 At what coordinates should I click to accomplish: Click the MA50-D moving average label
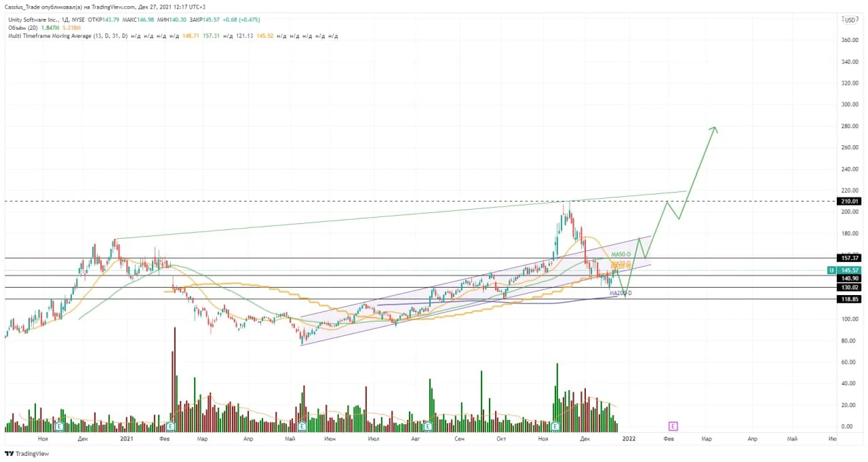(x=621, y=254)
